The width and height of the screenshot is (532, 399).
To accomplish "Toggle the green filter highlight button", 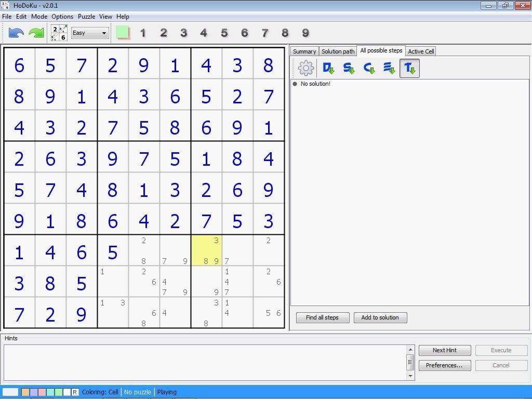I will [x=123, y=33].
